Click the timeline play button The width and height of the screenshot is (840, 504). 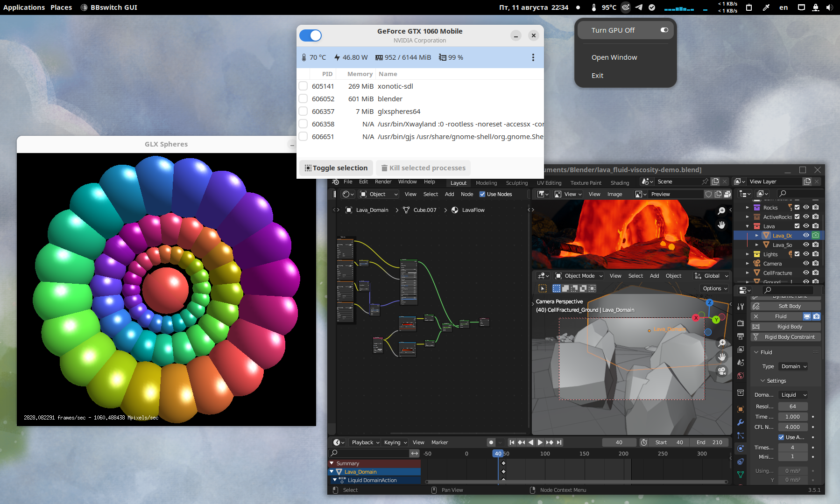[x=540, y=442]
